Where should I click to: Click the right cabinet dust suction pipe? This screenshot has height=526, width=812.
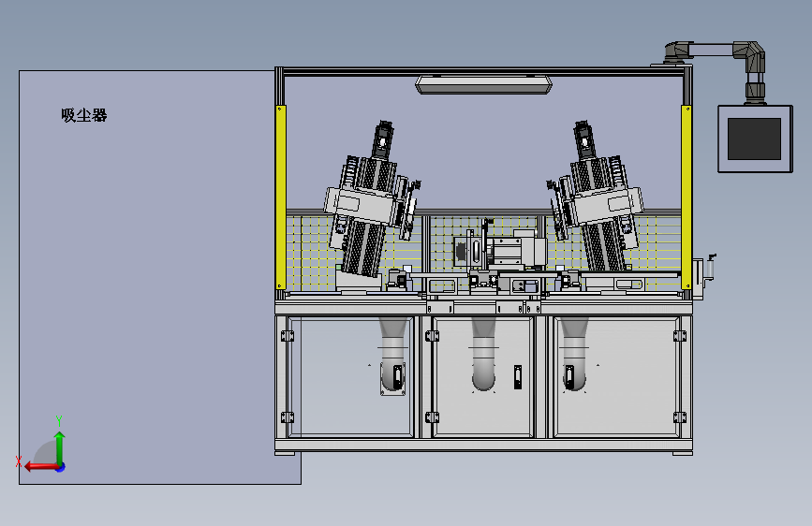pos(574,355)
